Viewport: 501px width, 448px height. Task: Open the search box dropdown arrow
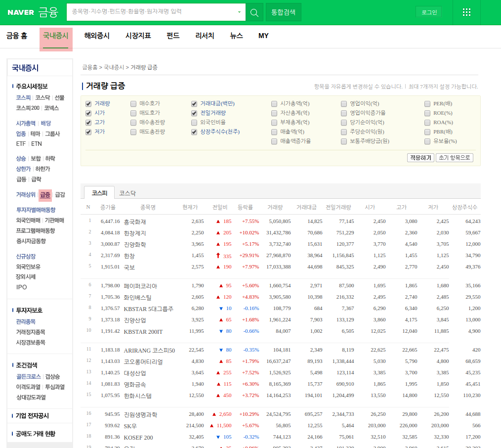(x=239, y=12)
